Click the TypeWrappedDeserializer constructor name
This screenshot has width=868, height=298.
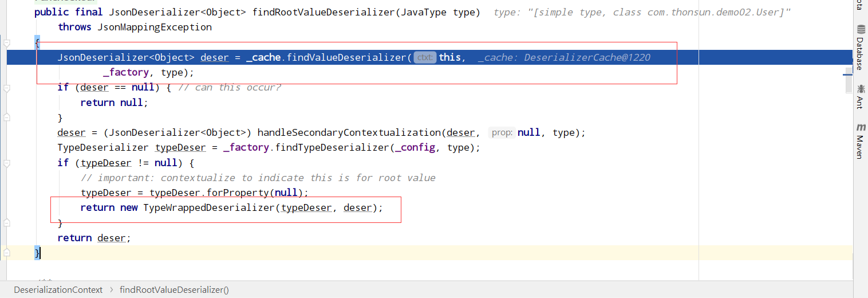[x=209, y=207]
